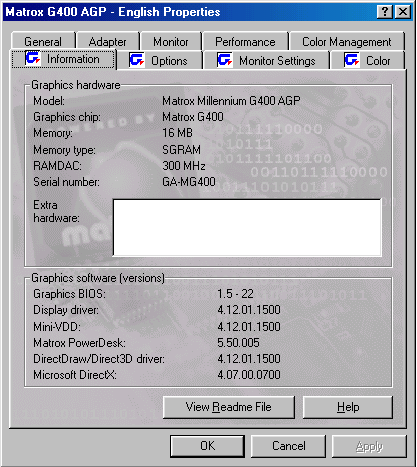Click the Microsoft DirectX version 4.07.00.0700

[x=249, y=375]
